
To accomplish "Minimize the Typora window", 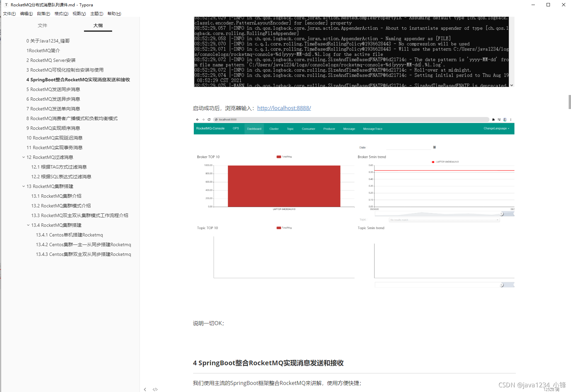I will coord(533,5).
